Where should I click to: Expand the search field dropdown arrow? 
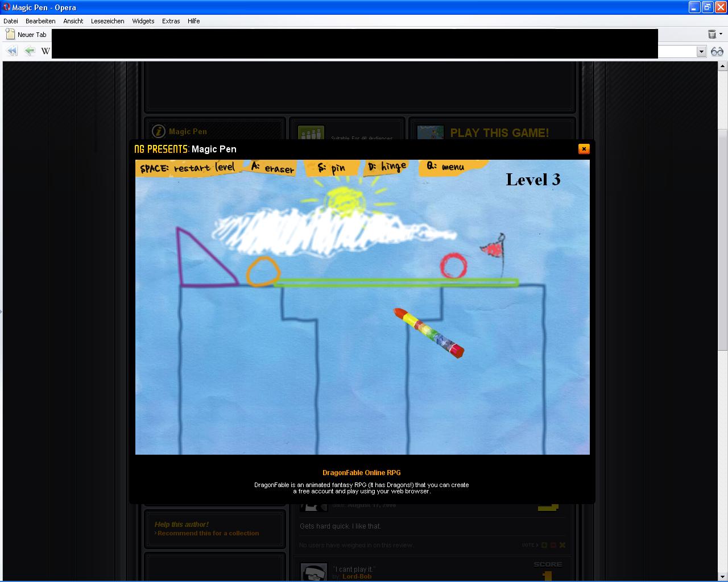coord(701,52)
